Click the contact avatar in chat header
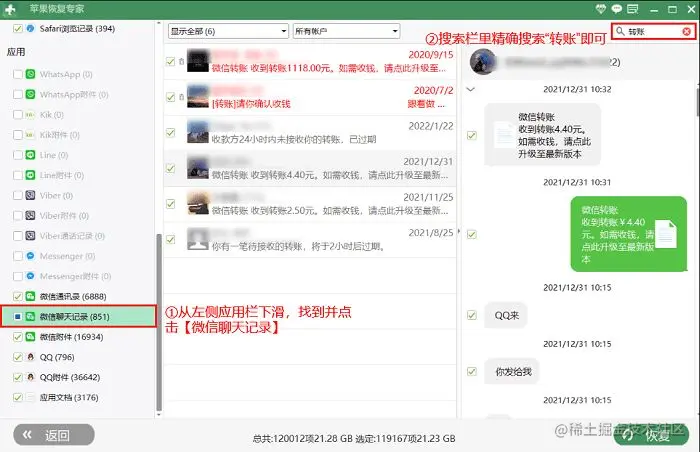 [x=483, y=62]
